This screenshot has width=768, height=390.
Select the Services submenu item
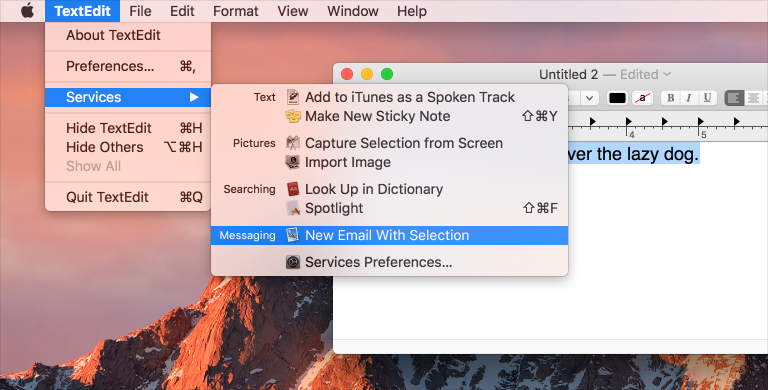coord(128,97)
